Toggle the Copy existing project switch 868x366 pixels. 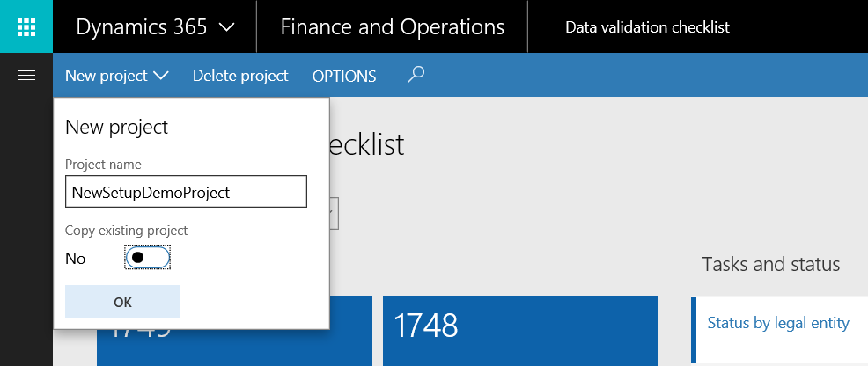pyautogui.click(x=147, y=258)
